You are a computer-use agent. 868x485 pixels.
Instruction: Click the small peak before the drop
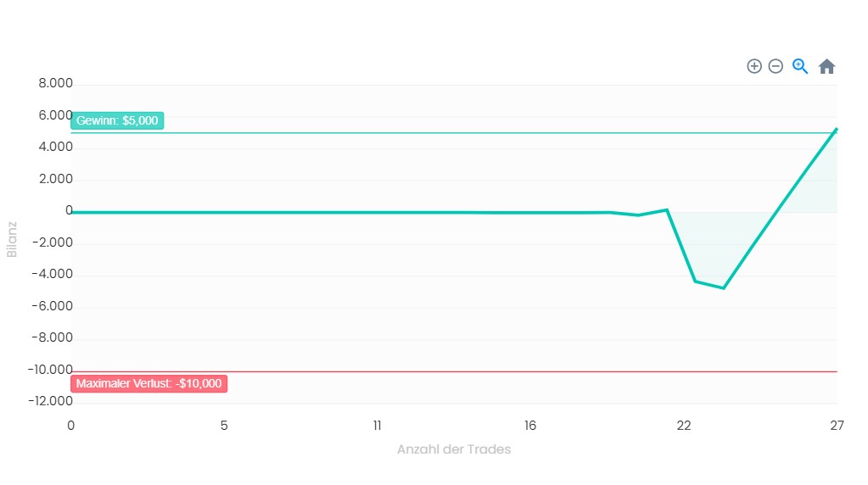pos(667,209)
